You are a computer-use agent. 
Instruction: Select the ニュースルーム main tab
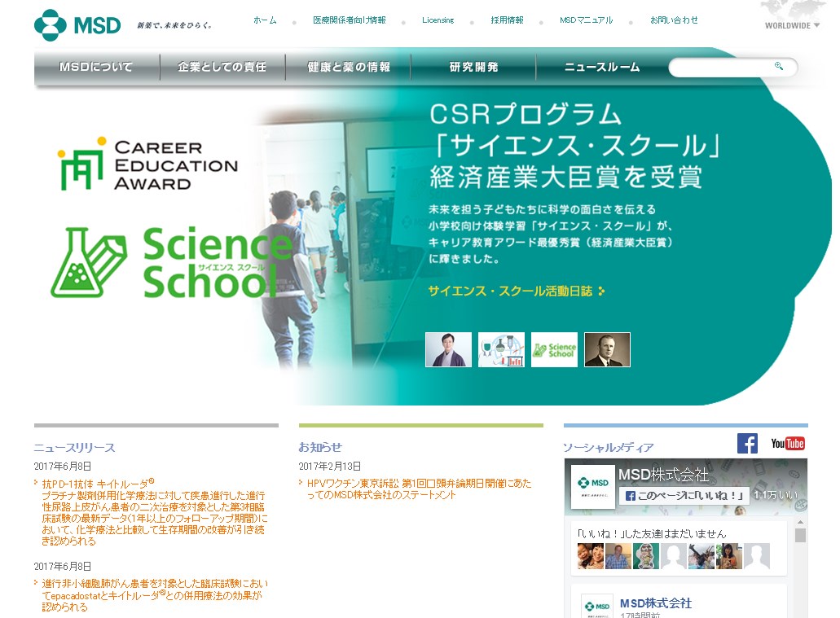pos(602,67)
